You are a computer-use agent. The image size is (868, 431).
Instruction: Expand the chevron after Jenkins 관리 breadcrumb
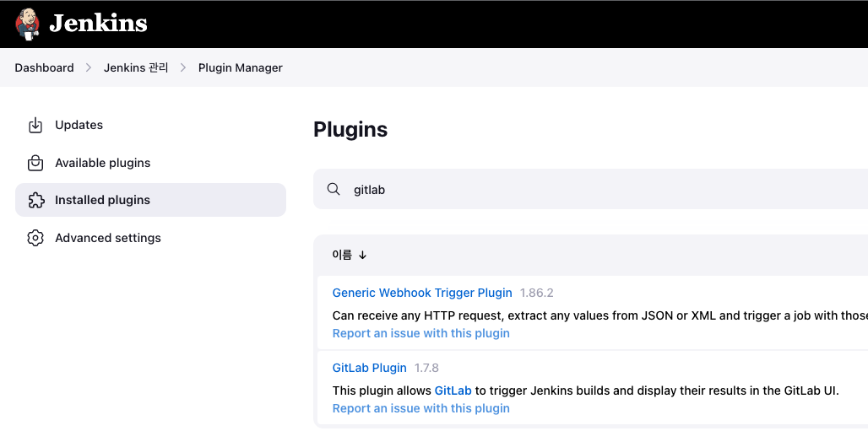[183, 68]
